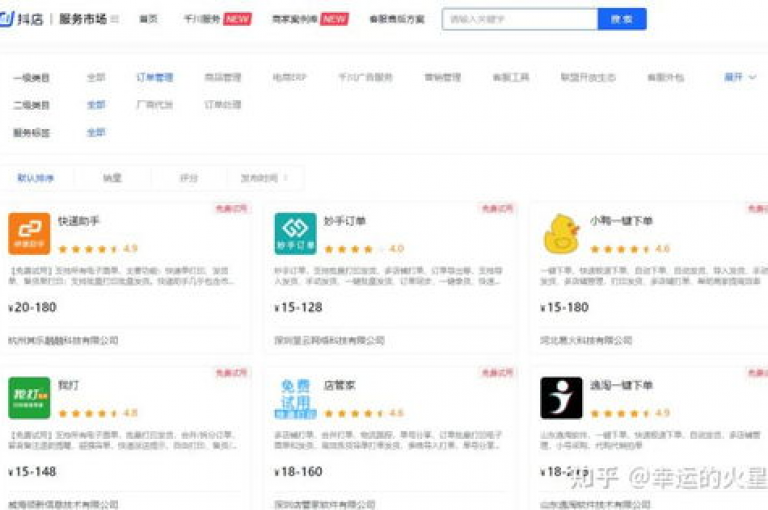Go to the 首页 nav item

(148, 19)
